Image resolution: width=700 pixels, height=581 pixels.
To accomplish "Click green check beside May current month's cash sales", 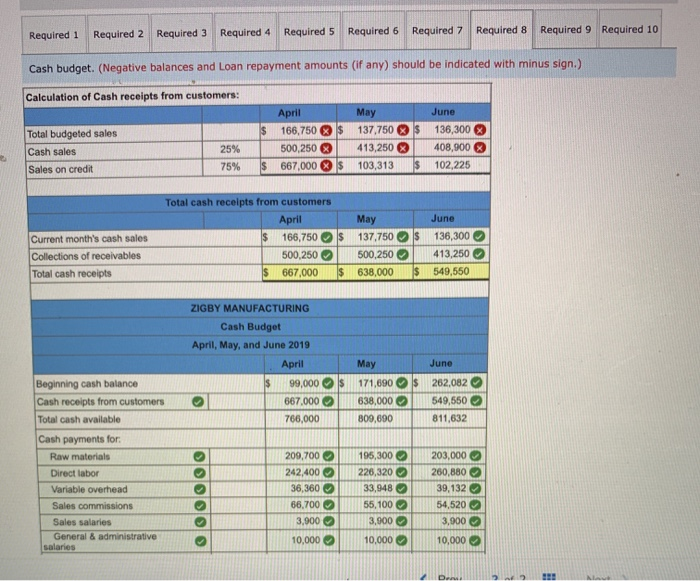I will click(x=403, y=237).
